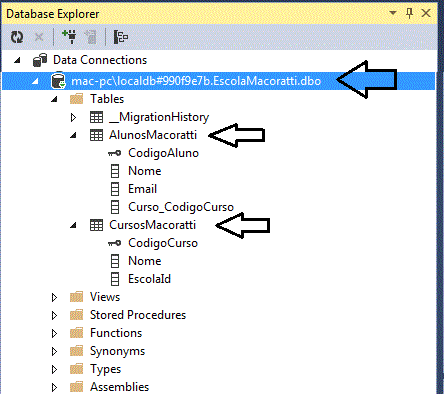The image size is (444, 394).
Task: Select the Functions label
Action: 116,333
